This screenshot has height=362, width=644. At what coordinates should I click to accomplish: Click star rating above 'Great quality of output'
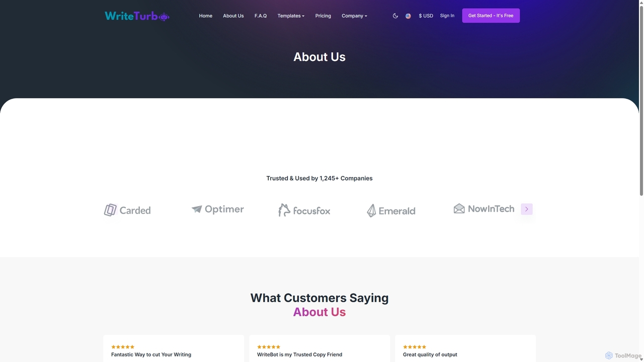[415, 347]
